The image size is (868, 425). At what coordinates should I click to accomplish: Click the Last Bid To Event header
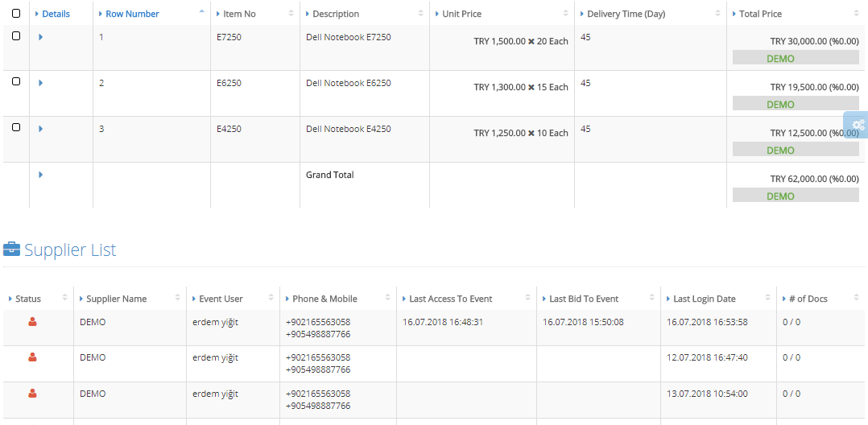pos(584,299)
